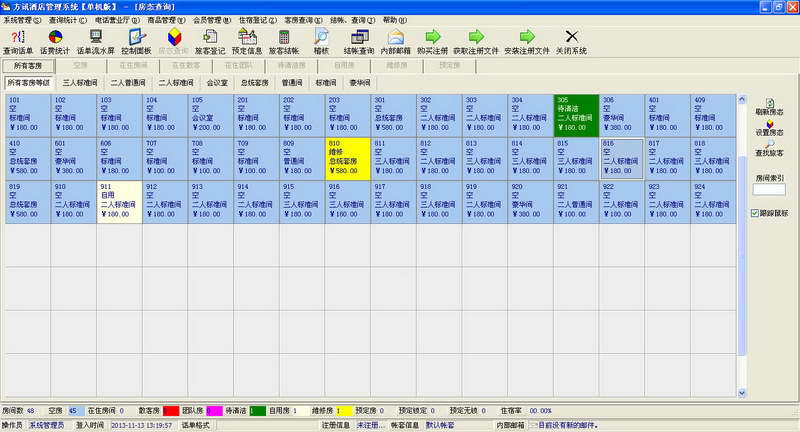Select the 会议室 room type tab

click(217, 83)
